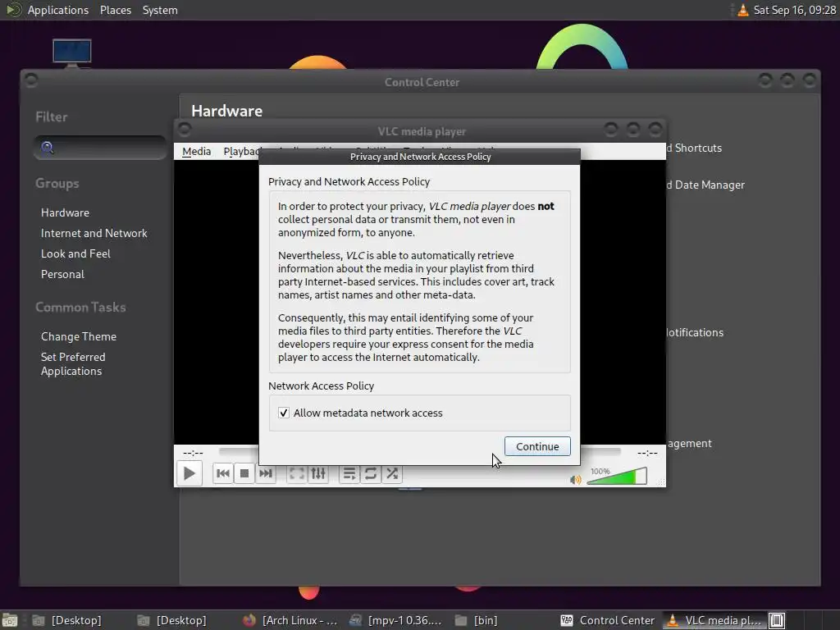This screenshot has height=630, width=840.
Task: Adjust the VLC volume slider
Action: click(617, 476)
